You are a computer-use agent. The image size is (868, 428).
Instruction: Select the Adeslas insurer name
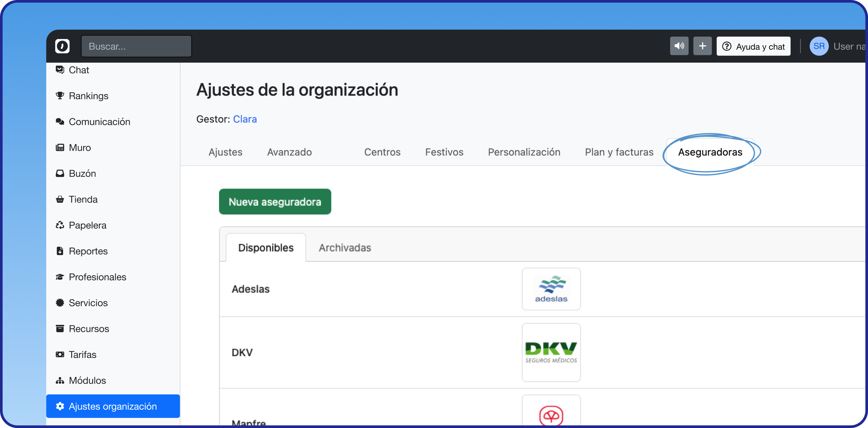click(x=250, y=289)
